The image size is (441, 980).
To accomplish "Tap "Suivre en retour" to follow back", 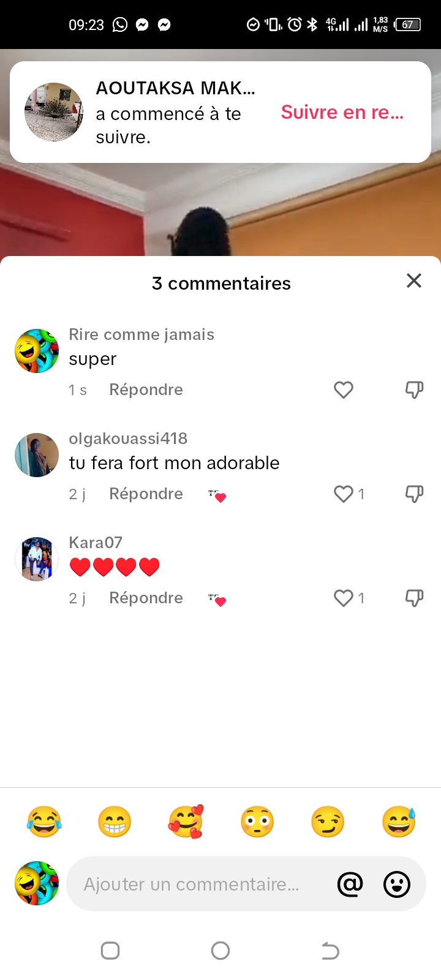I will pyautogui.click(x=342, y=112).
